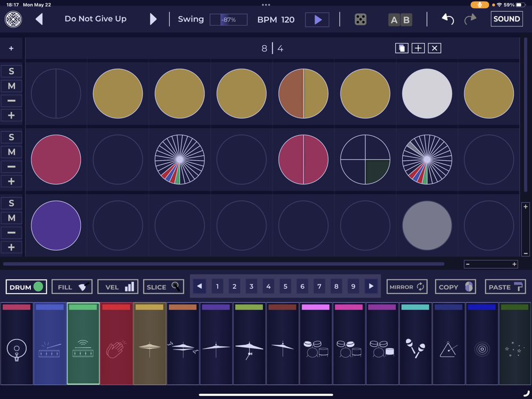Show next preset page arrow

[x=371, y=286]
